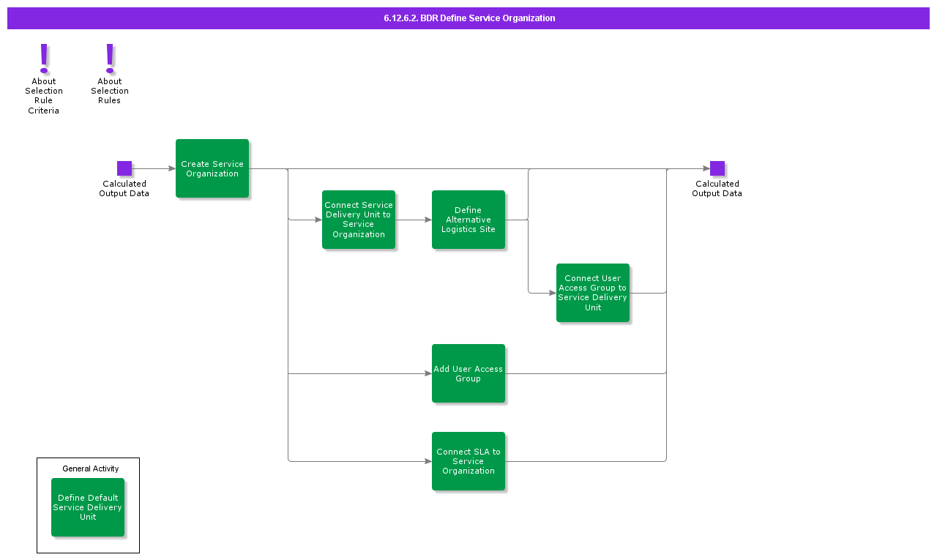Click the About Selection Rules label
This screenshot has width=937, height=560.
[110, 91]
